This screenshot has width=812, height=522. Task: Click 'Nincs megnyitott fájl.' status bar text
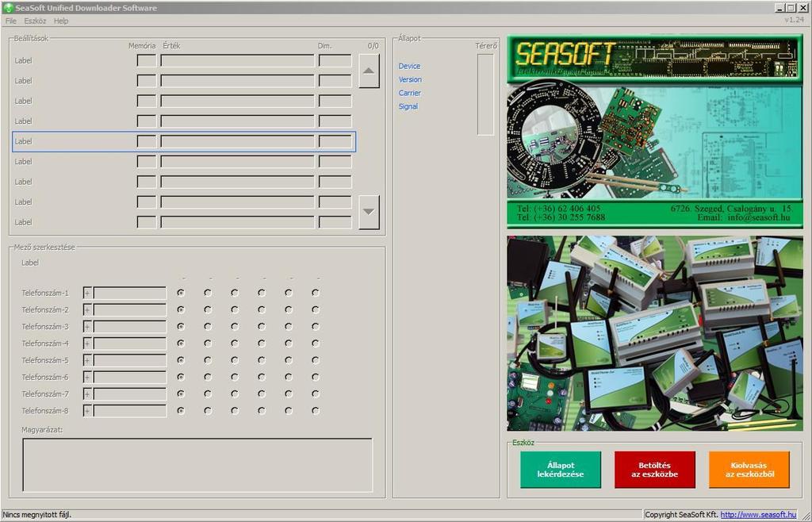pyautogui.click(x=36, y=515)
